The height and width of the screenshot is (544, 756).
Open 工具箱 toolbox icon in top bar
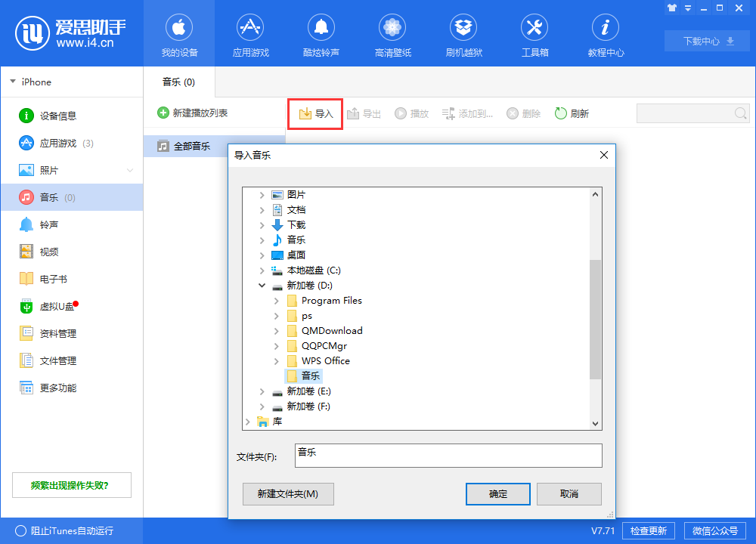(534, 29)
